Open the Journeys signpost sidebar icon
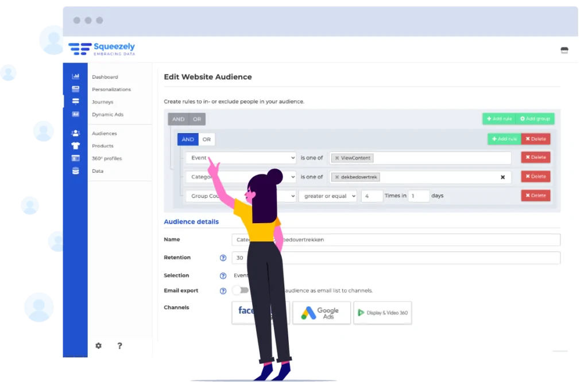 [x=75, y=102]
